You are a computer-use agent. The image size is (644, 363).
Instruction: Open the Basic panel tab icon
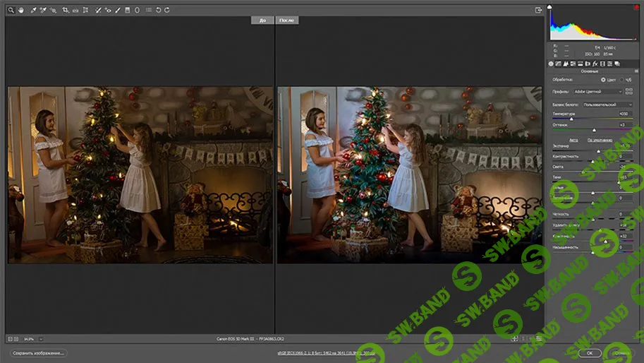(x=551, y=64)
